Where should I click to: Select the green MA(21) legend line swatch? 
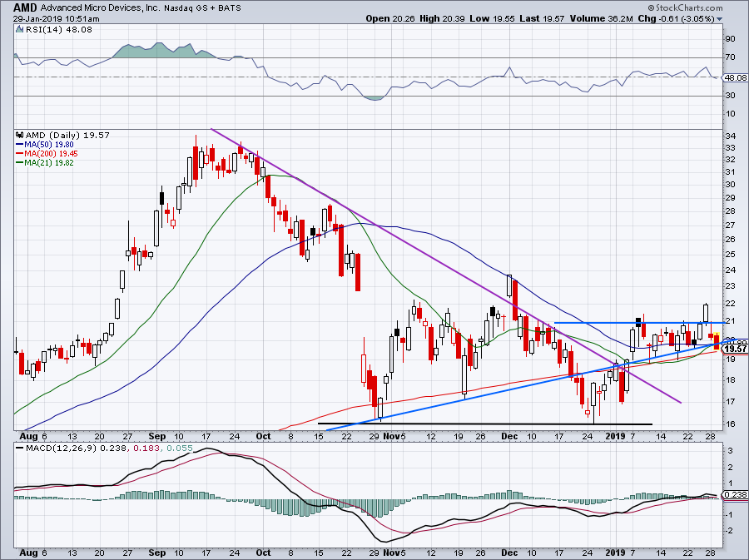[20, 163]
